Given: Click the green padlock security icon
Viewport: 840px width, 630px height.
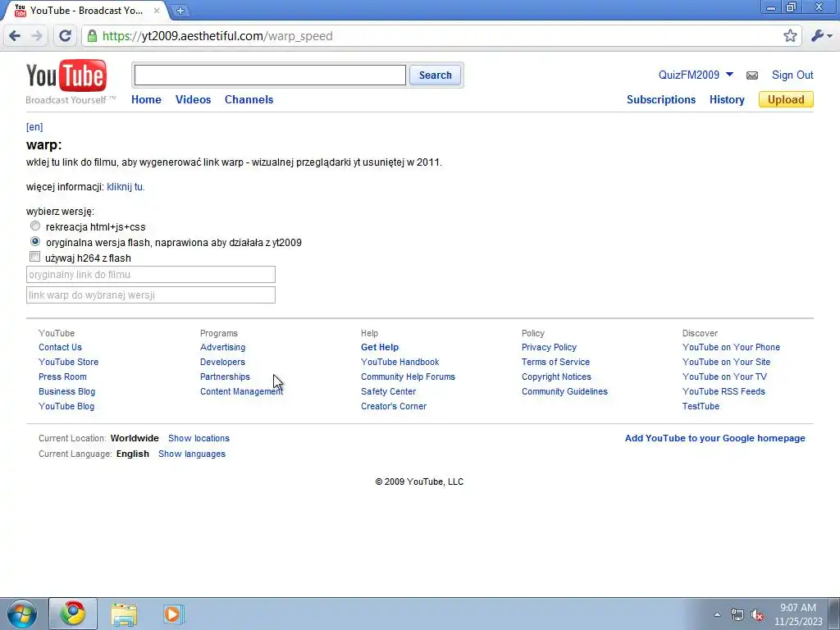Looking at the screenshot, I should tap(92, 36).
